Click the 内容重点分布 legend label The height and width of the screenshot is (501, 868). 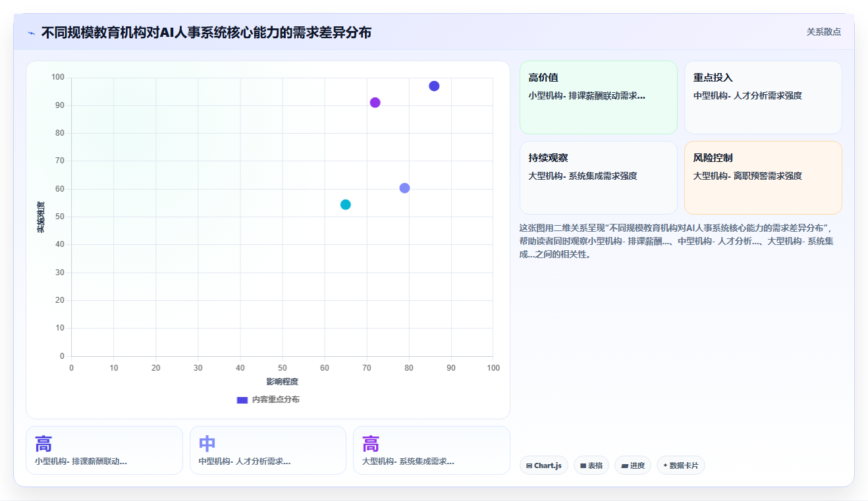click(x=275, y=400)
